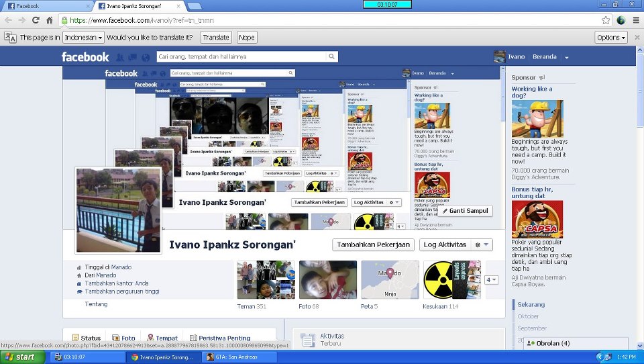Select the Status composer tab
Viewport: 644px width, 364px height.
pyautogui.click(x=87, y=338)
